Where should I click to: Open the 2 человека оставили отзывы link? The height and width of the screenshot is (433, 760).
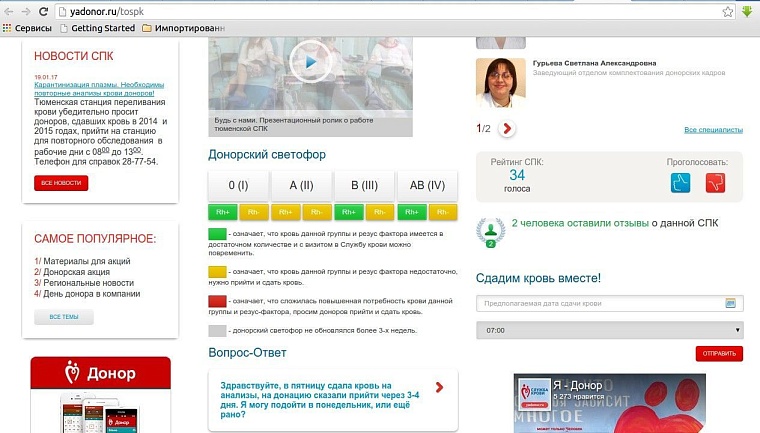point(580,223)
